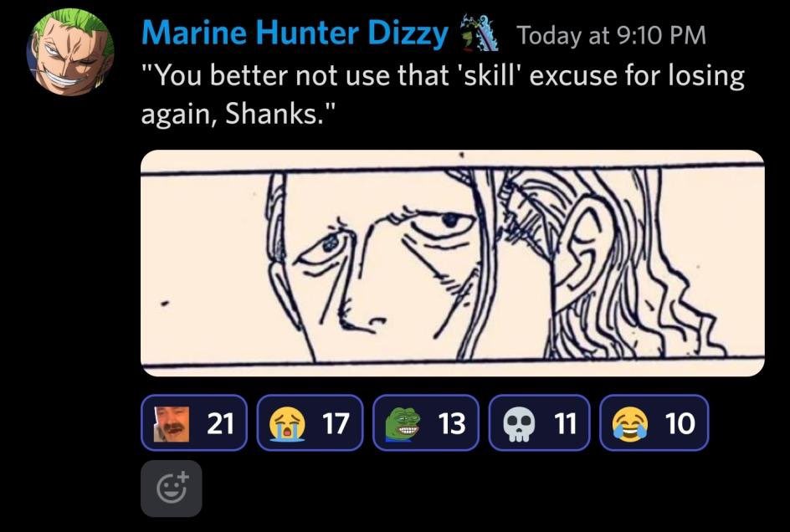Screen dimensions: 790x532
Task: Click the Marine Hunter Dizzy username
Action: coord(295,33)
